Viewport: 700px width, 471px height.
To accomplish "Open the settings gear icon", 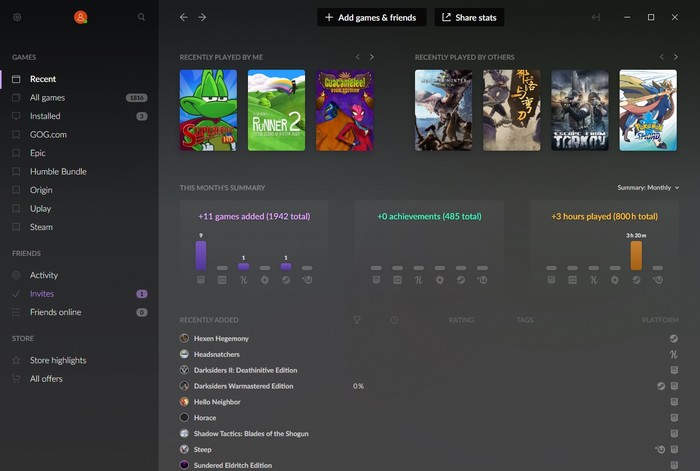I will [17, 17].
